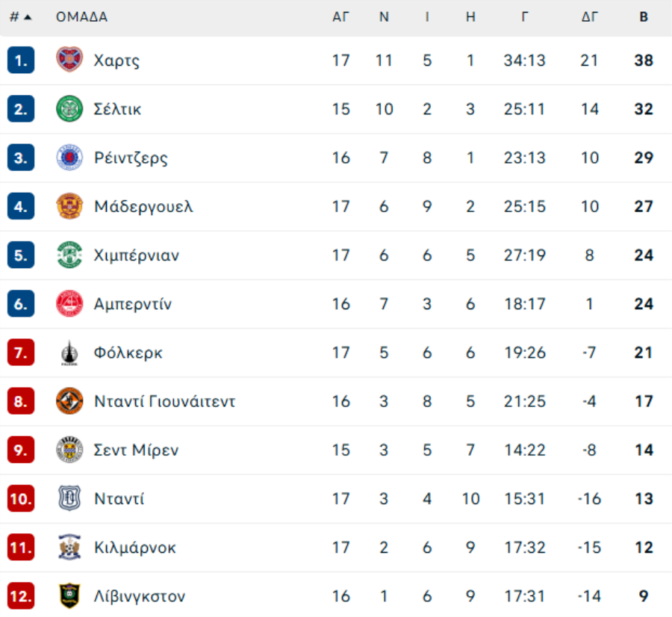Click the Motherwell (Μάδεργουελ) club crest
This screenshot has width=672, height=617.
click(69, 206)
